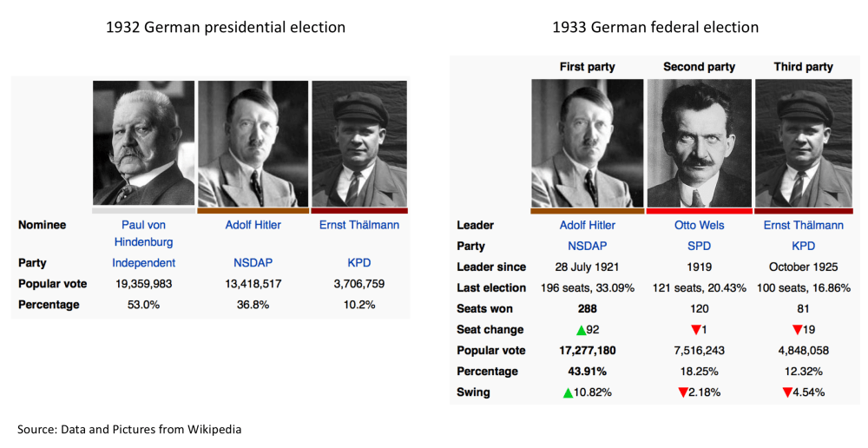Open KPD link in 1933 federal table
Image resolution: width=868 pixels, height=448 pixels.
[803, 247]
